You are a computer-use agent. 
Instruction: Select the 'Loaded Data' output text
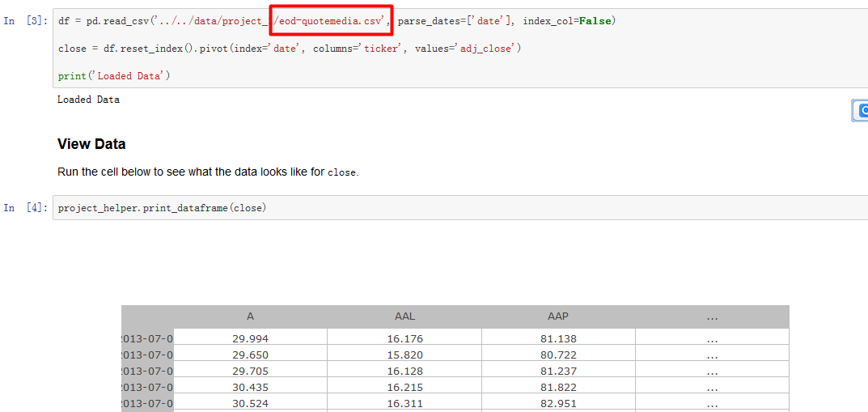tap(88, 100)
